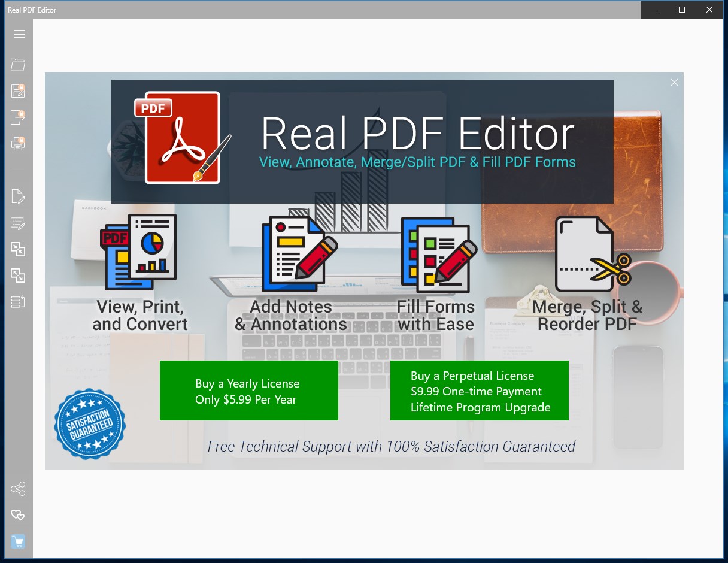Click the double hearts rate icon

[x=18, y=515]
